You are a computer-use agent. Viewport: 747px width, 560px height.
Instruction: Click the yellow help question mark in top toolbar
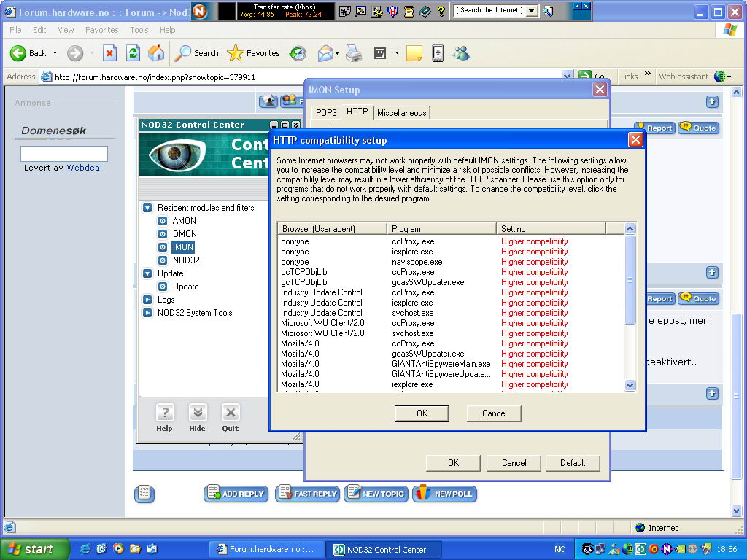441,12
